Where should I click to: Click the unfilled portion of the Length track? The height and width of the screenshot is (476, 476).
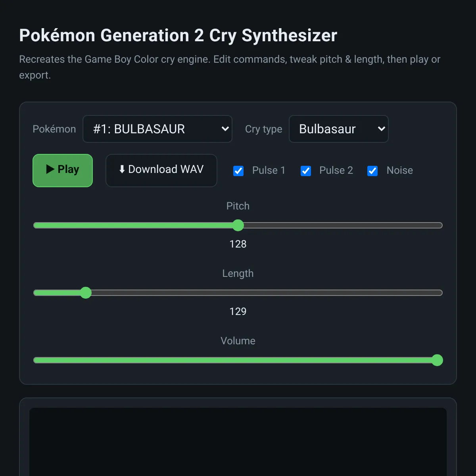(x=267, y=293)
